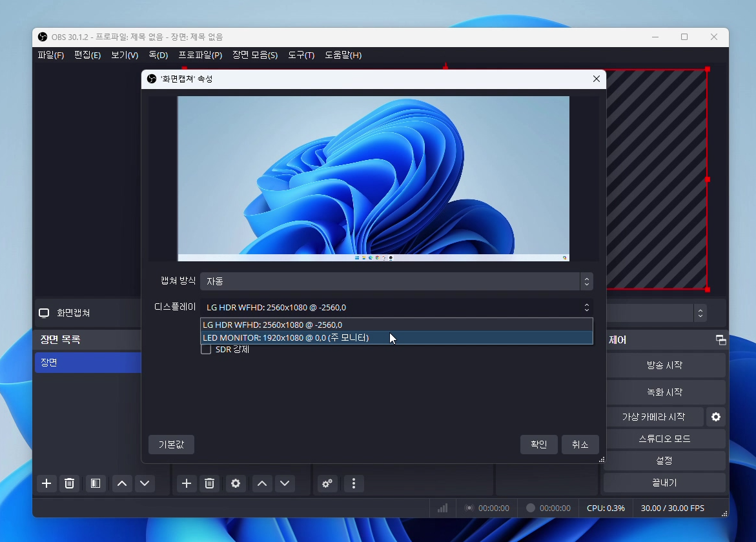Click the properties dialog resize grip

click(602, 459)
